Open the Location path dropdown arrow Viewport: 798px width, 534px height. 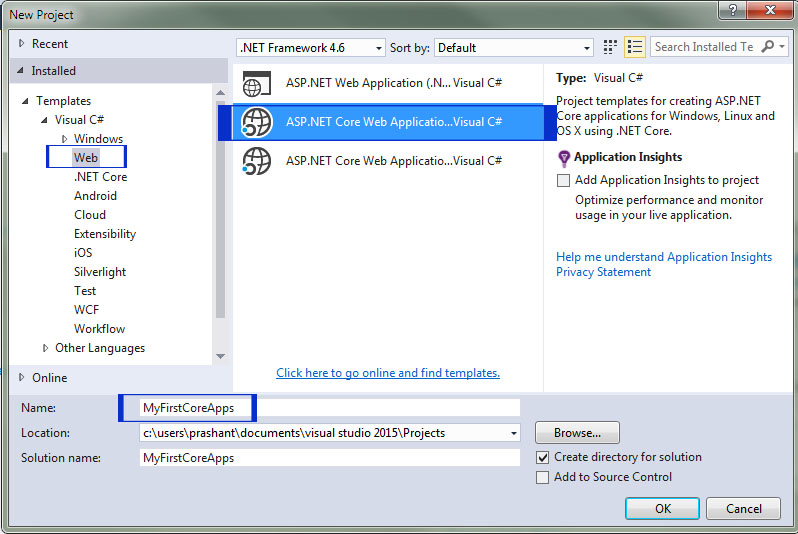514,433
